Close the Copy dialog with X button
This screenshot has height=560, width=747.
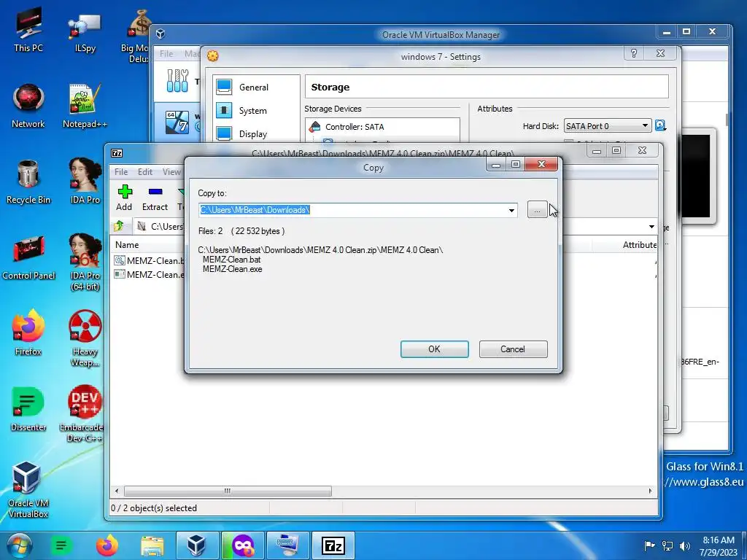coord(542,164)
